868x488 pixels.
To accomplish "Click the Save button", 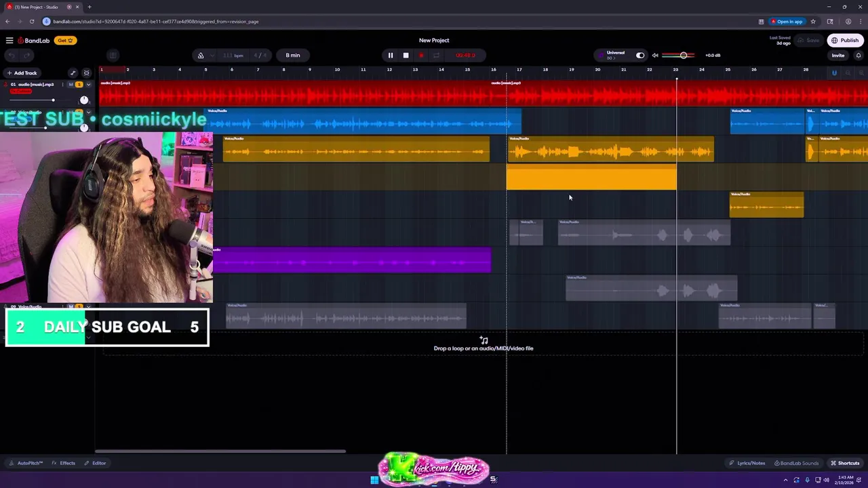I will click(x=809, y=41).
